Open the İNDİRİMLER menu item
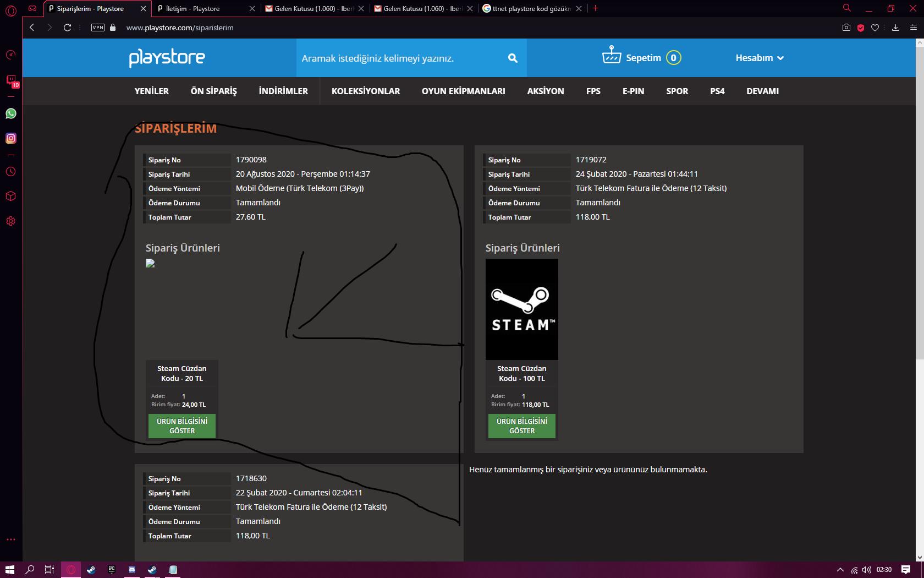924x578 pixels. coord(283,91)
